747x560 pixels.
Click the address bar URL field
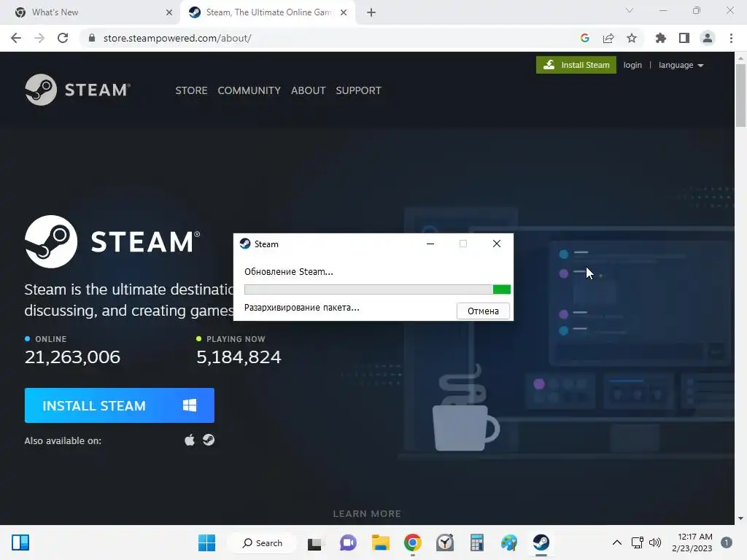coord(329,38)
